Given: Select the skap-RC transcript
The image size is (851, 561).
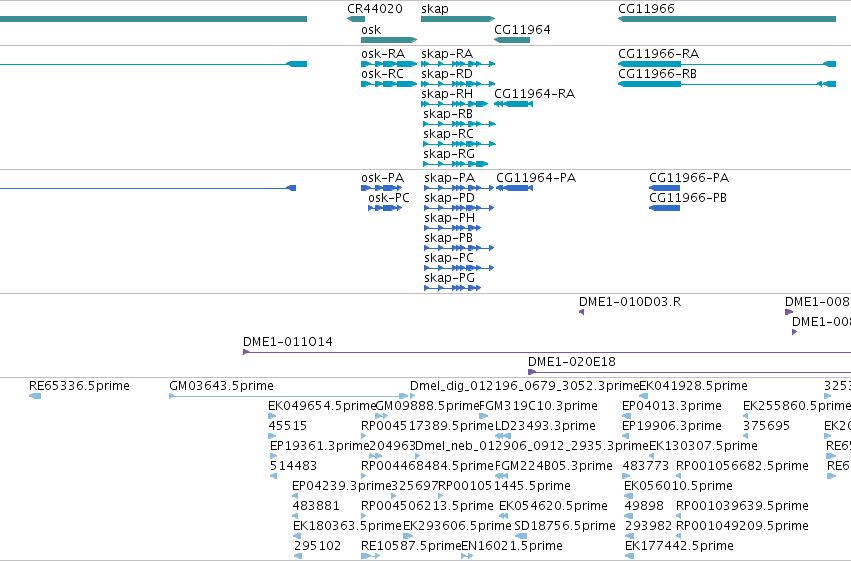Looking at the screenshot, I should [459, 144].
